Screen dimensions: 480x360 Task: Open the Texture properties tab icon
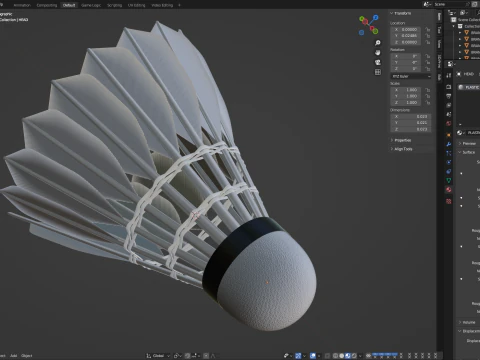pyautogui.click(x=449, y=201)
